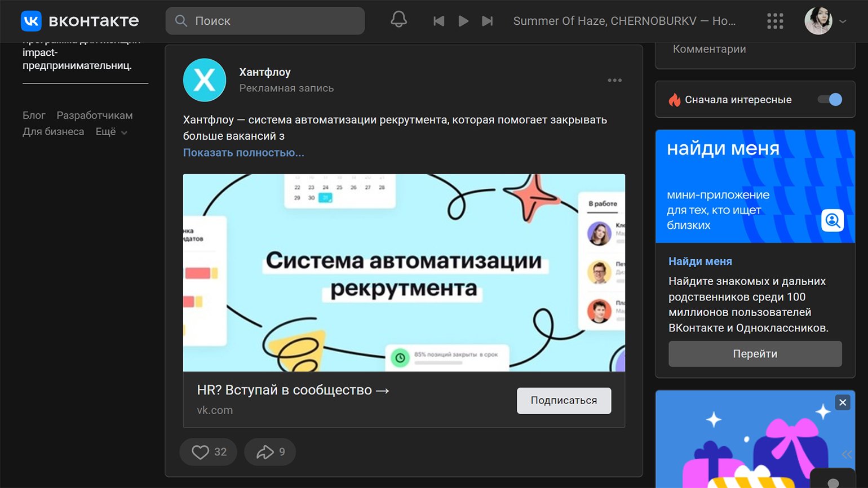Expand the Ещё footer dropdown
868x488 pixels.
tap(112, 131)
